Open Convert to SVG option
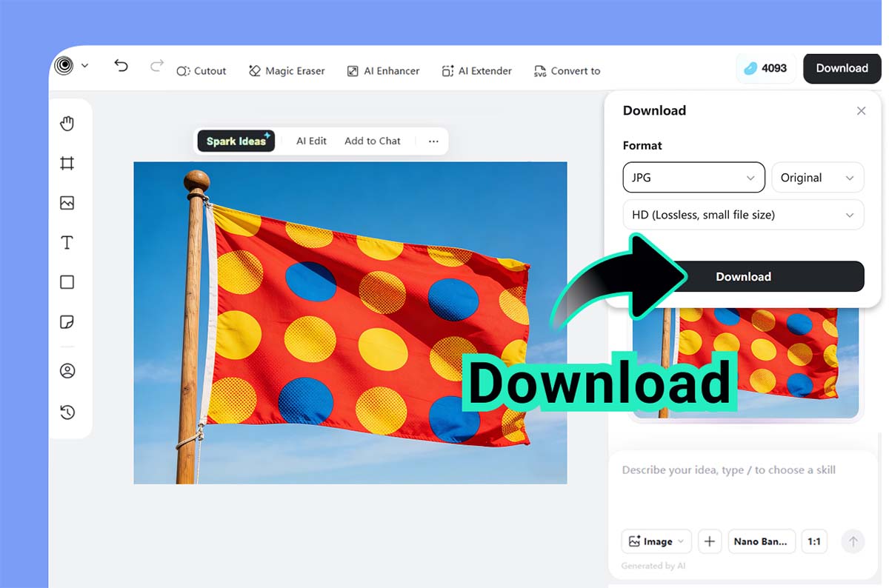Viewport: 889px width, 588px height. click(567, 70)
